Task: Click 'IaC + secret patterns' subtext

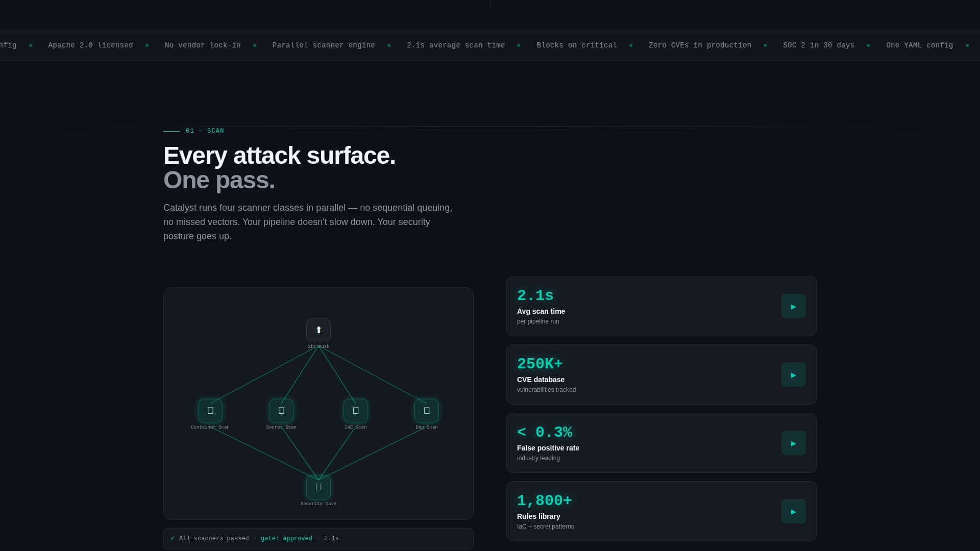Action: 545,527
